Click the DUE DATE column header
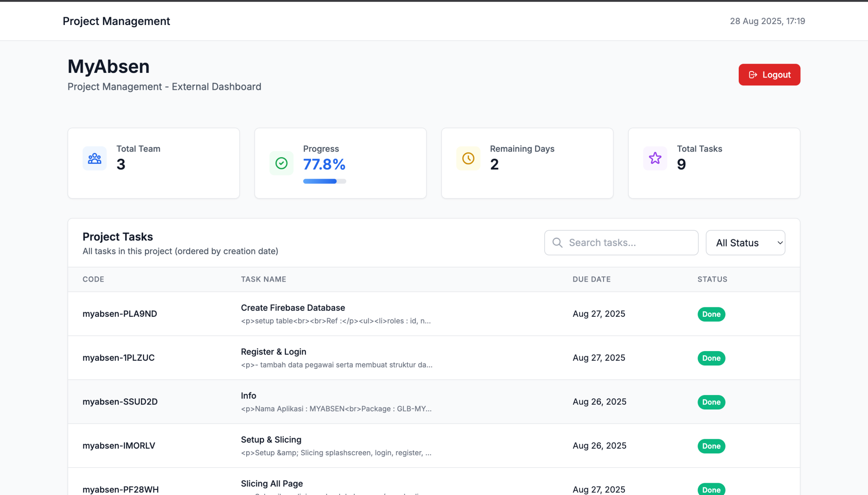This screenshot has height=495, width=868. tap(591, 279)
